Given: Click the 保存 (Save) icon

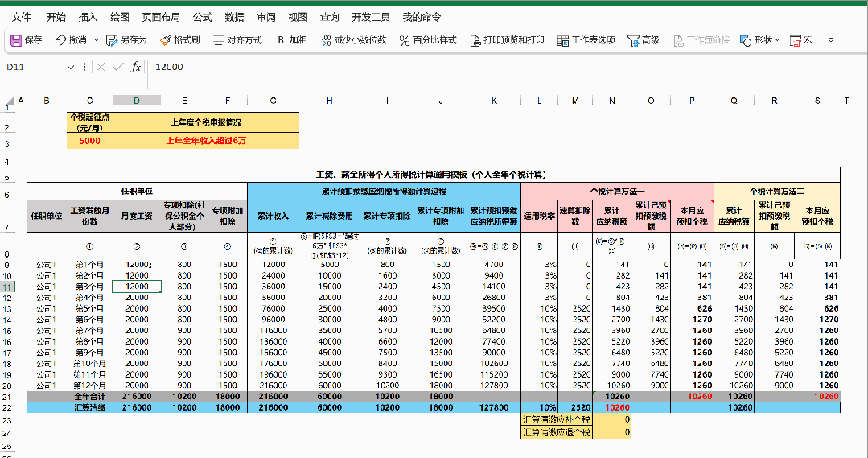Looking at the screenshot, I should click(x=16, y=40).
